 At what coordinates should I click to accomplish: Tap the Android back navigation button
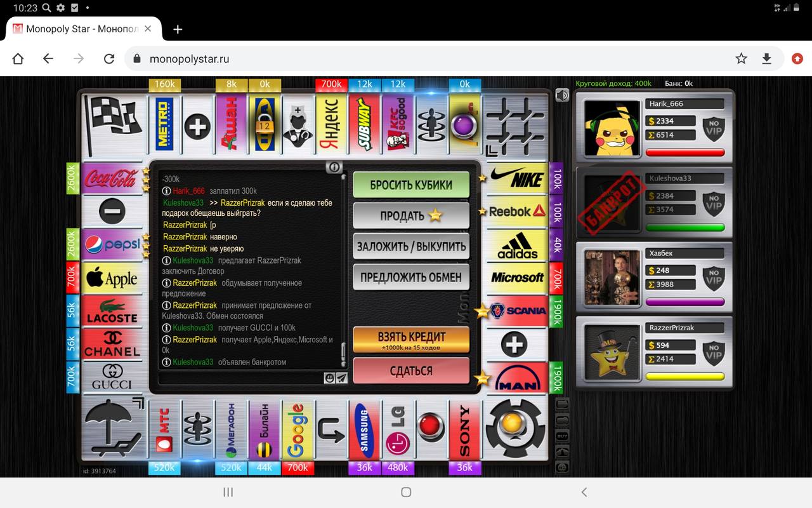pos(584,492)
